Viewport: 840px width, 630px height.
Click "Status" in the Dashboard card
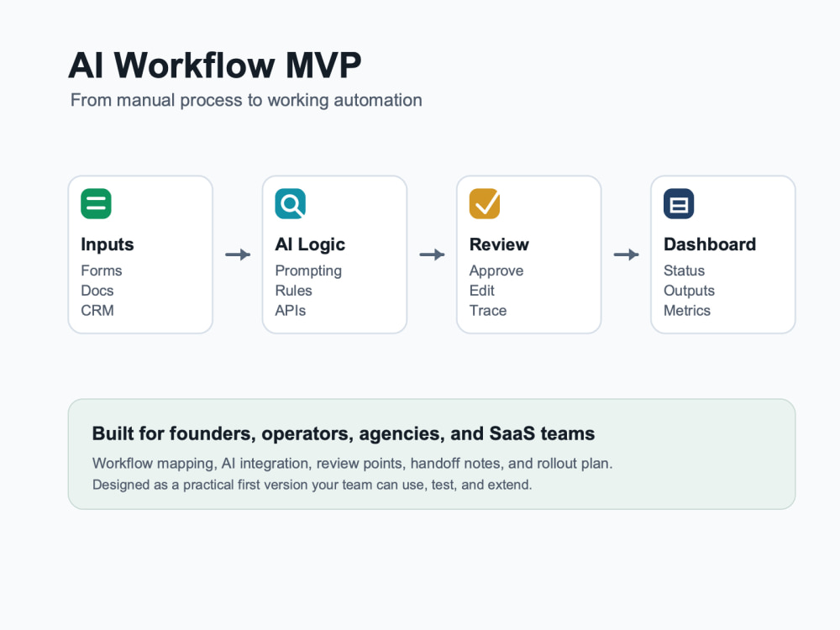[684, 270]
